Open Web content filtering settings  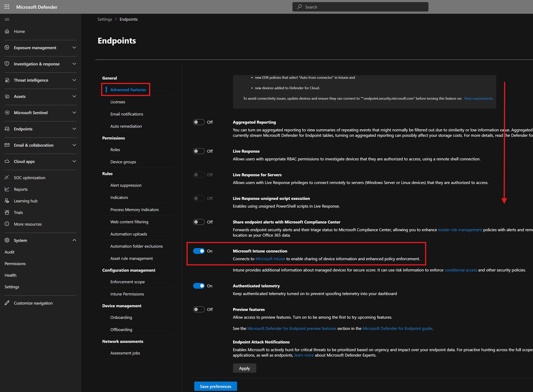[129, 222]
